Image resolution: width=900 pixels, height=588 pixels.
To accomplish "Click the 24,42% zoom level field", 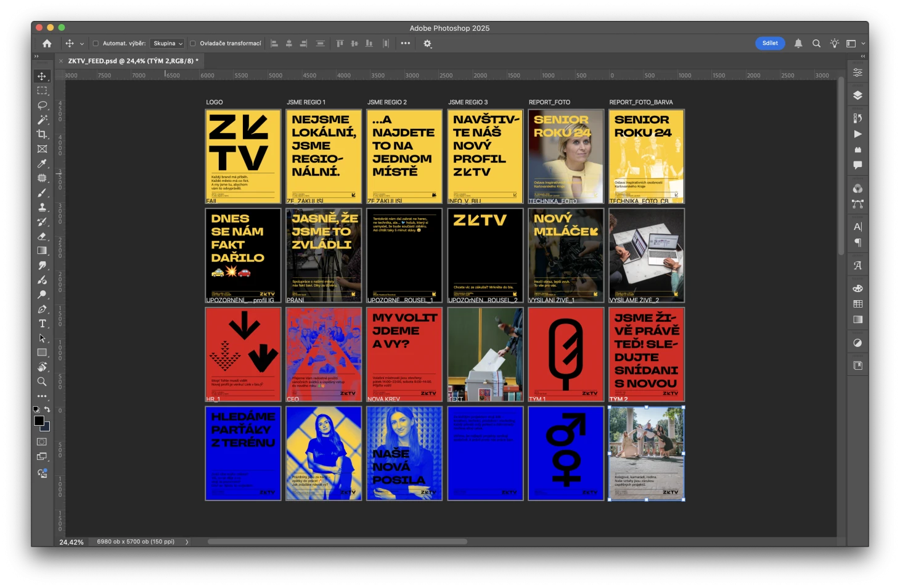I will pyautogui.click(x=72, y=542).
